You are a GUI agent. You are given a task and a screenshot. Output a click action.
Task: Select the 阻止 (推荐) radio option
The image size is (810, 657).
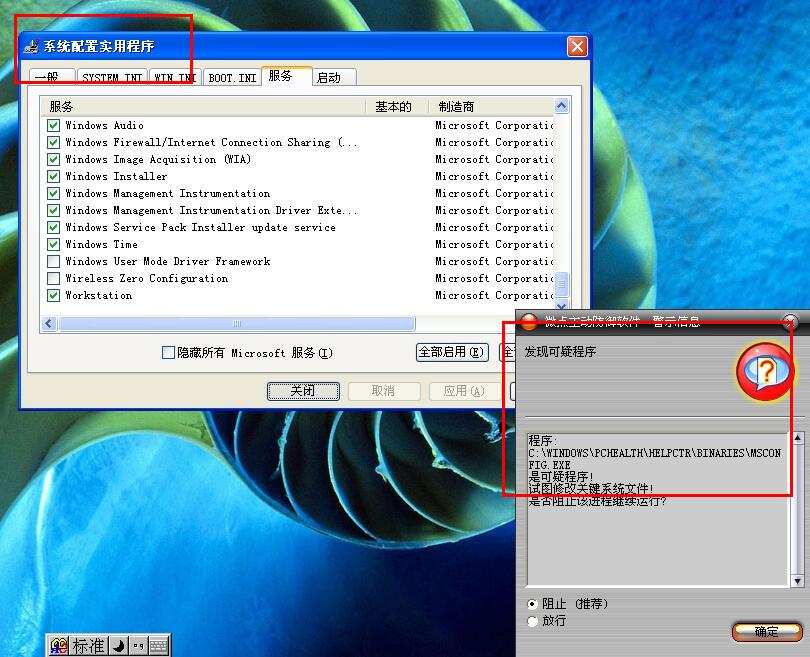pyautogui.click(x=532, y=604)
